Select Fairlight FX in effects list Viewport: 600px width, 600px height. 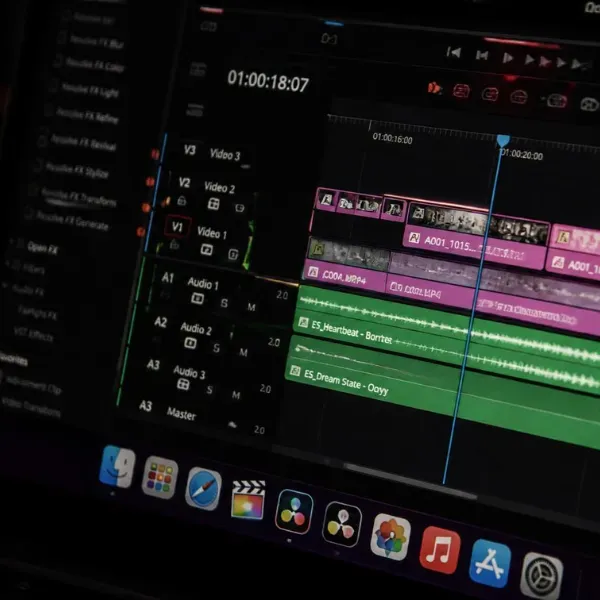pyautogui.click(x=38, y=313)
